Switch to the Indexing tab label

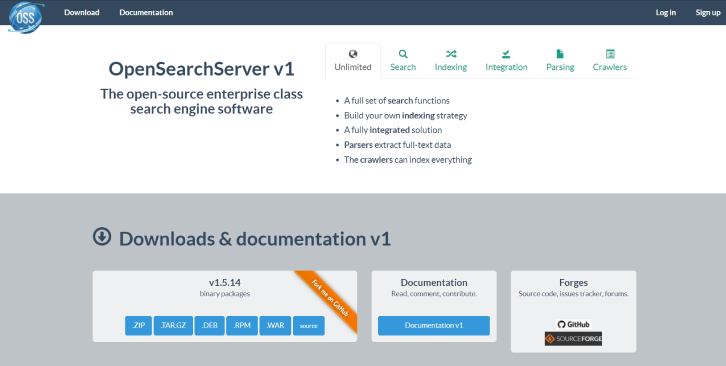451,67
